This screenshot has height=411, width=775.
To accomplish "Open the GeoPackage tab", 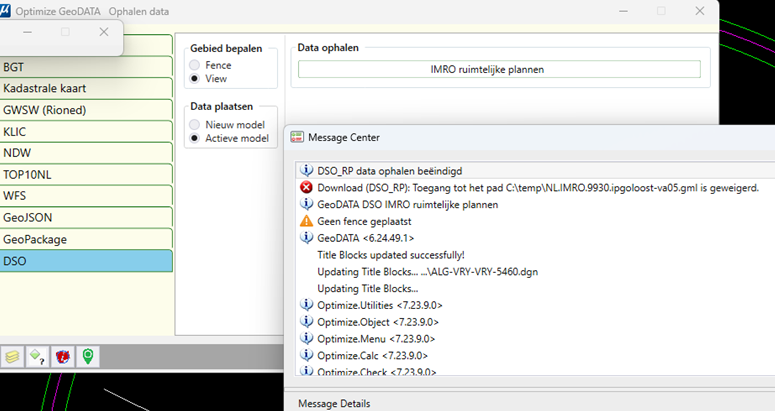I will pyautogui.click(x=86, y=240).
